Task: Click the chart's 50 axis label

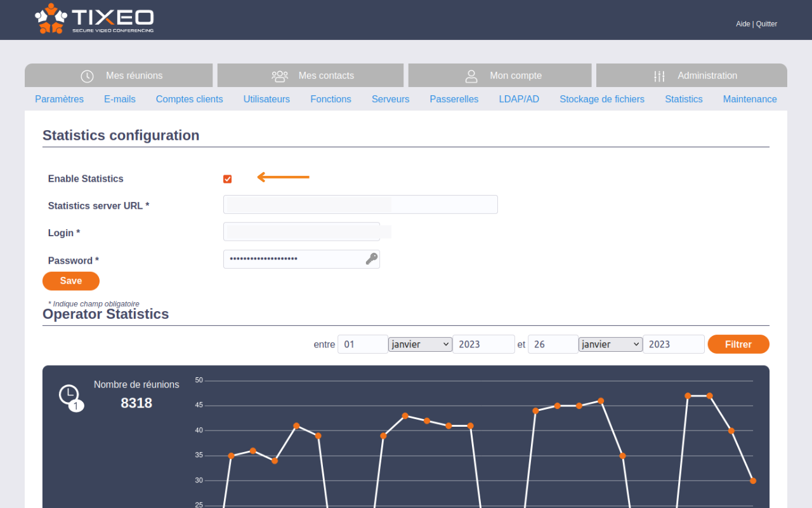Action: click(199, 380)
